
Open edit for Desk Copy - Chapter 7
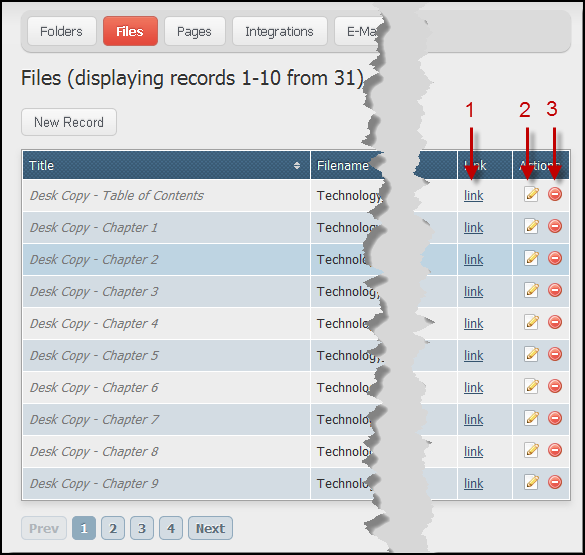tap(531, 418)
